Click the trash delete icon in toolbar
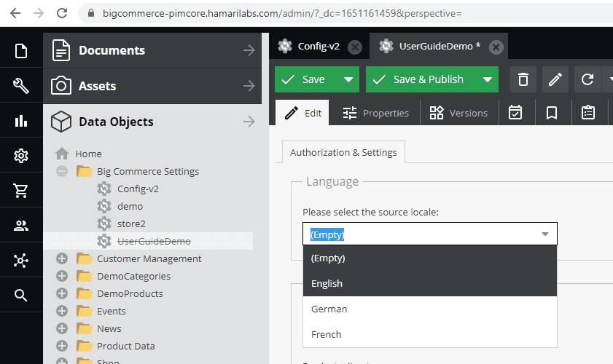Viewport: 613px width, 364px height. [523, 79]
